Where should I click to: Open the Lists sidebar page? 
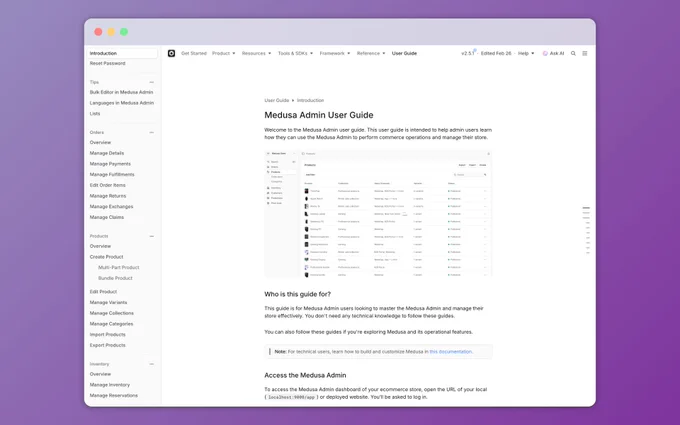[x=95, y=114]
